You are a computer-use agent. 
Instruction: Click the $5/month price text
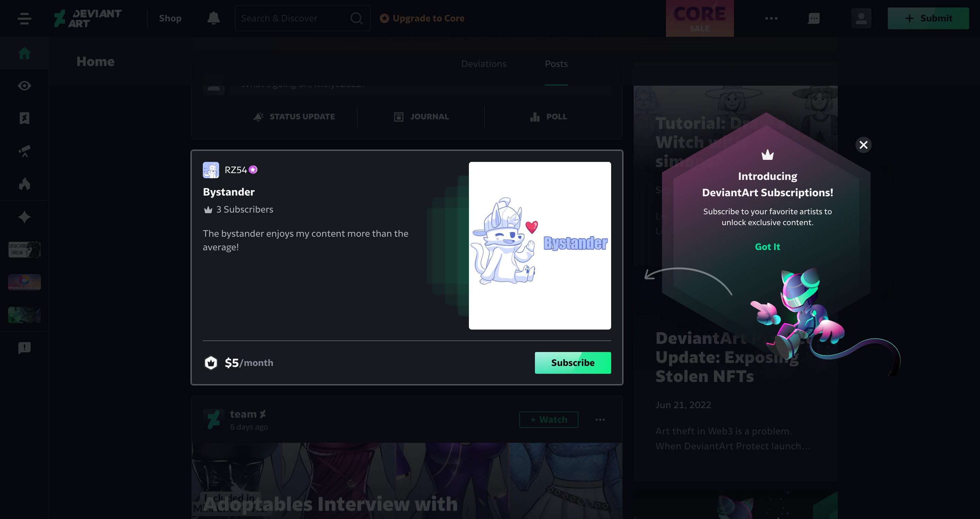pyautogui.click(x=249, y=363)
